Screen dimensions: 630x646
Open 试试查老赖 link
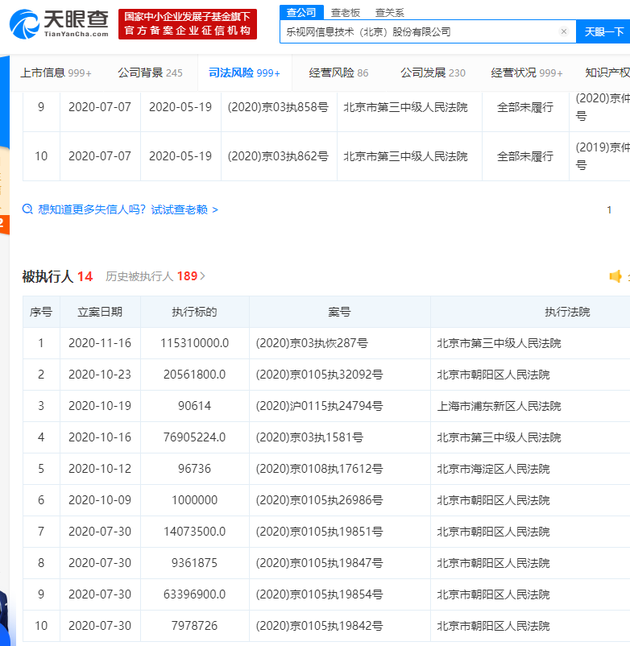click(x=185, y=210)
